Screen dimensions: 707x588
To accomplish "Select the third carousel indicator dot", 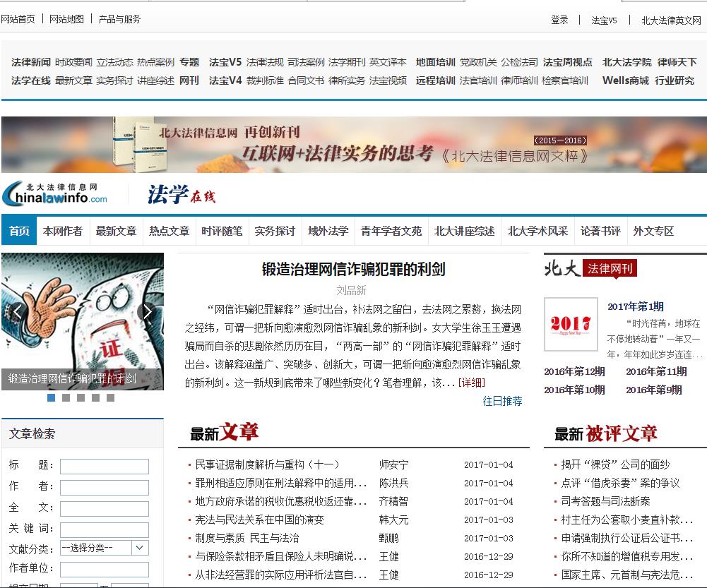I will (81, 397).
